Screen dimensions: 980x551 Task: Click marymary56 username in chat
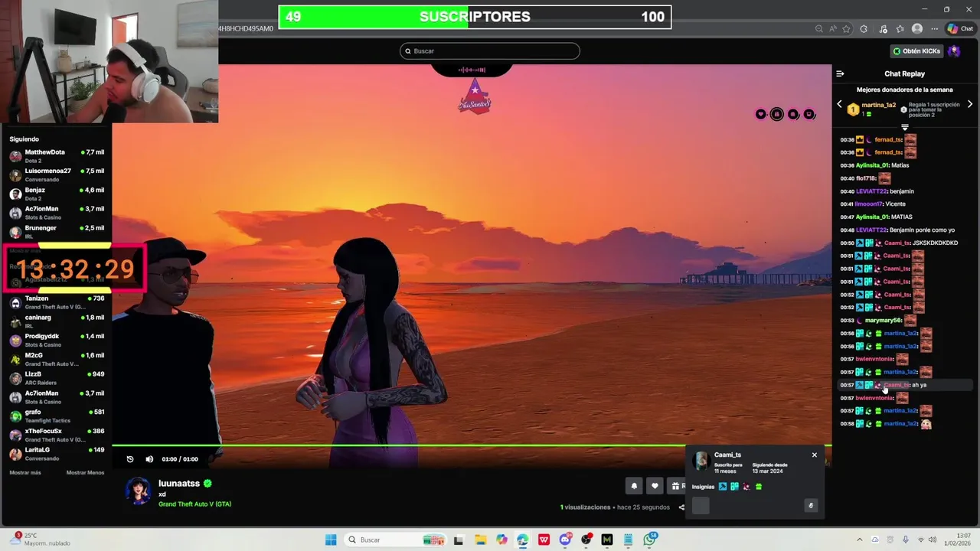coord(883,321)
